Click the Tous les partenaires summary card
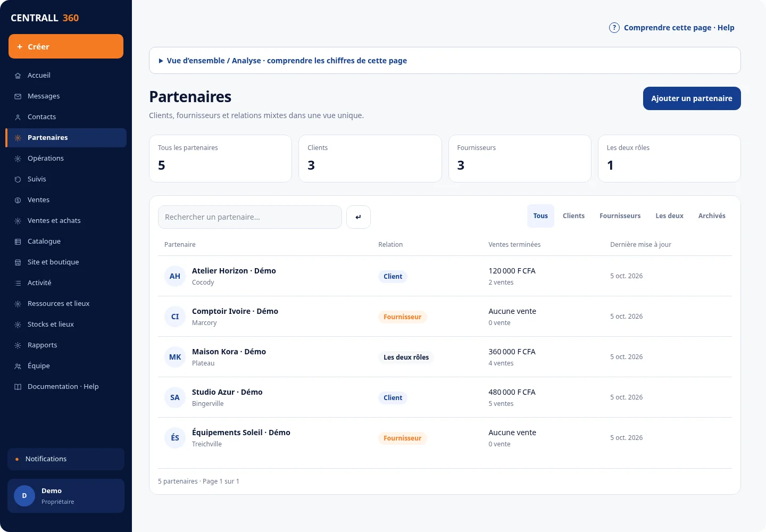 [x=220, y=159]
